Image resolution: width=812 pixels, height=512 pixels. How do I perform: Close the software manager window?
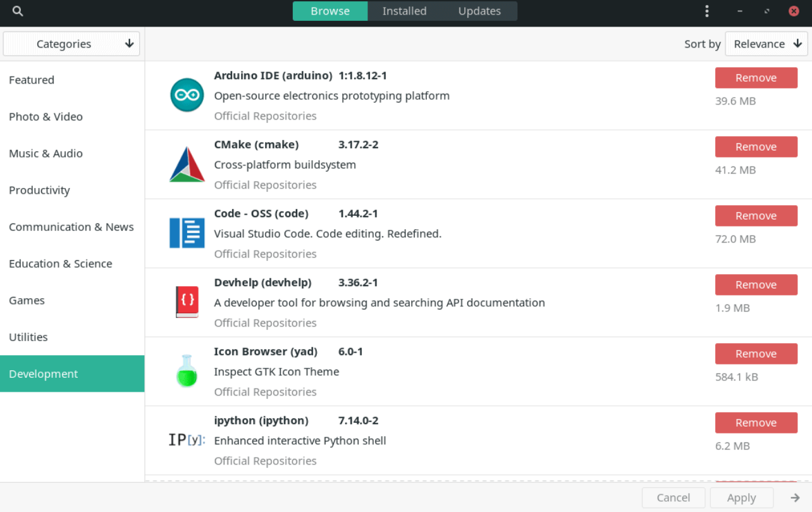coord(794,11)
